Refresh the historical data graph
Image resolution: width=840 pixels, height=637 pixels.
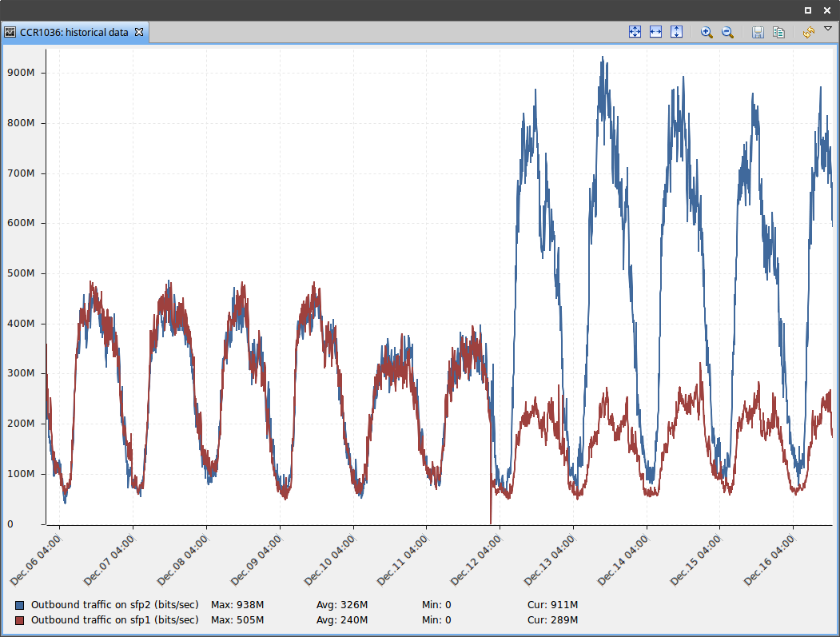coord(809,32)
